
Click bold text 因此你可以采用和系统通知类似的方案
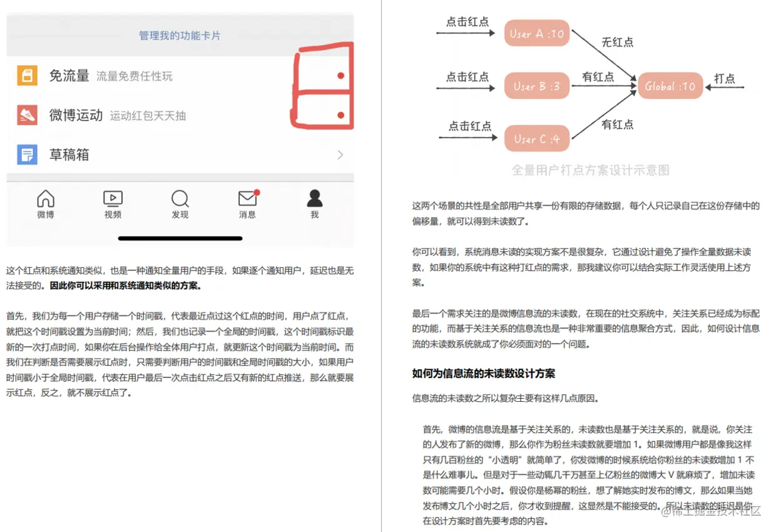(x=126, y=286)
